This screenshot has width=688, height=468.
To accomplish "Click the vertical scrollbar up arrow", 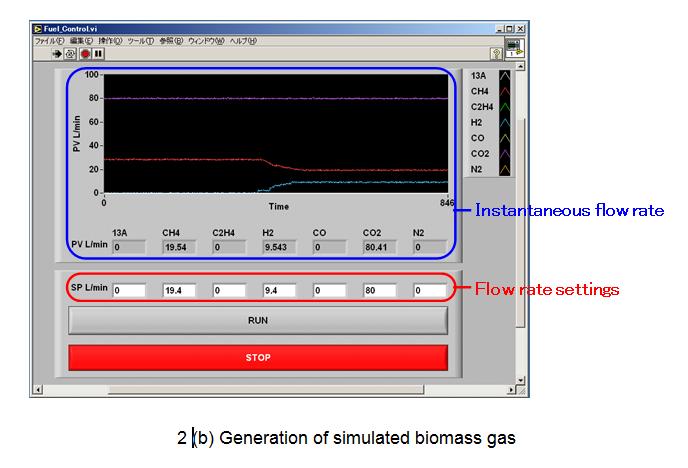I will (x=520, y=66).
